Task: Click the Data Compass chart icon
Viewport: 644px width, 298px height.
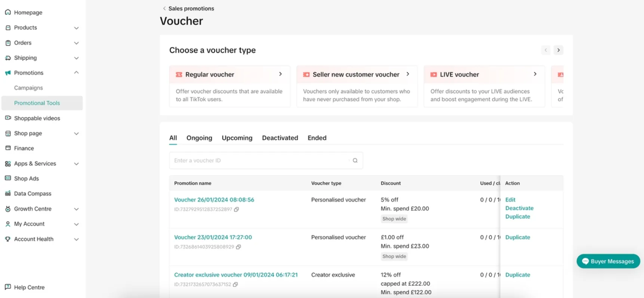Action: pos(8,193)
